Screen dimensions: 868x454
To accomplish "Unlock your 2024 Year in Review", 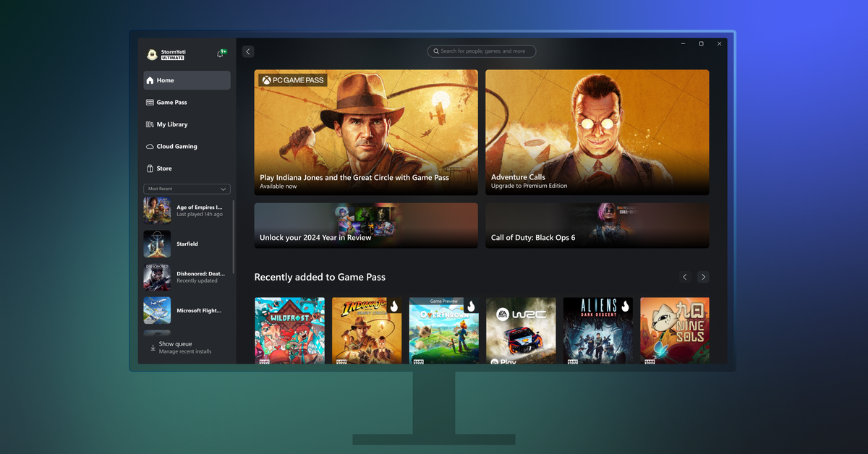I will [x=365, y=225].
